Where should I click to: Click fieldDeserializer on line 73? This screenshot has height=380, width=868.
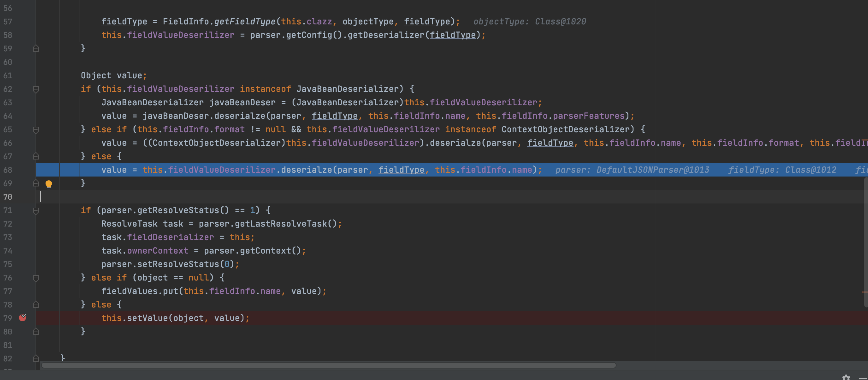171,237
